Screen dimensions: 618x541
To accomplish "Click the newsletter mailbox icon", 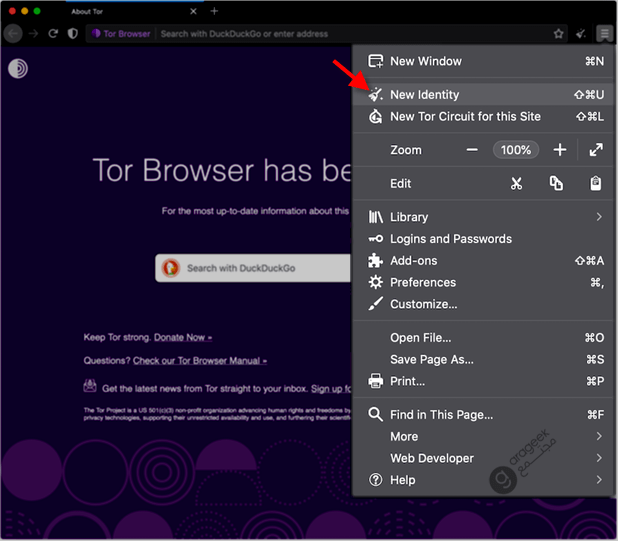I will click(x=90, y=386).
